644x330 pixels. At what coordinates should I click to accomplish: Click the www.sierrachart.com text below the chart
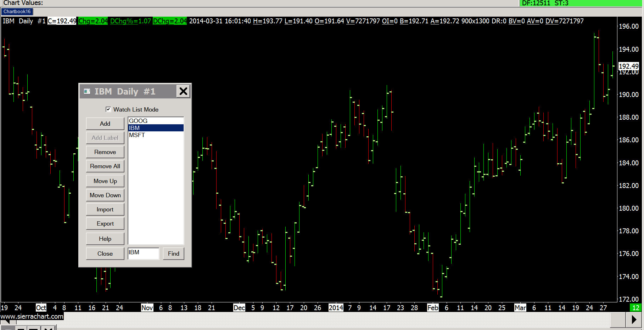click(x=32, y=316)
